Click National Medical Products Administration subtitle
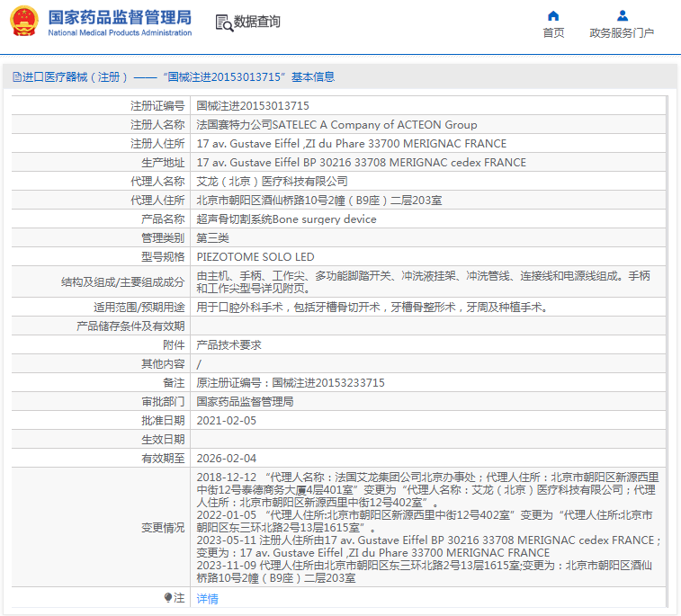Viewport: 681px width, 616px height. [120, 32]
